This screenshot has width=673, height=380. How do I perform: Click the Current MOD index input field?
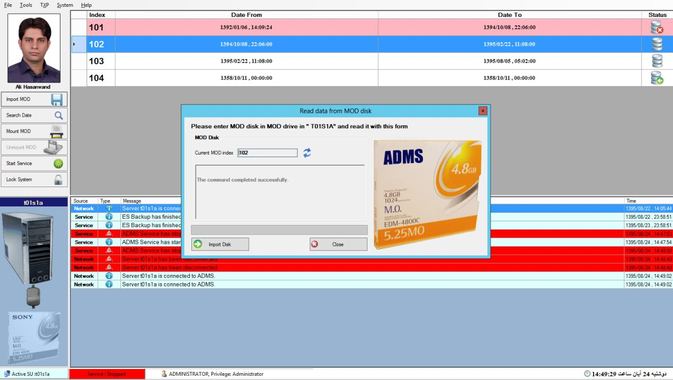[x=267, y=152]
